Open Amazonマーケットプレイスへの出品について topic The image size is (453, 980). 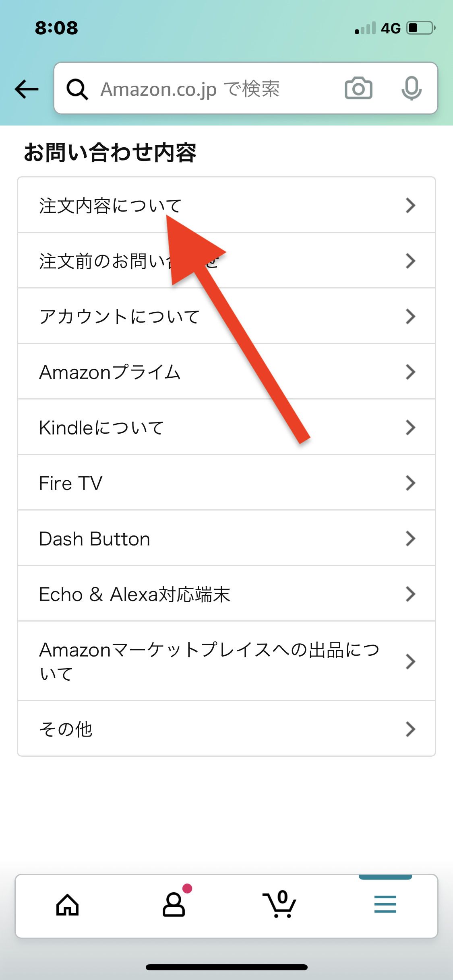click(209, 661)
